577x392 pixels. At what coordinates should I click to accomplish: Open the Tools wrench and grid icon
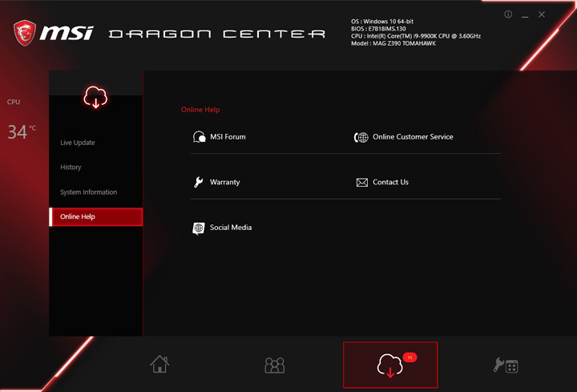(506, 365)
